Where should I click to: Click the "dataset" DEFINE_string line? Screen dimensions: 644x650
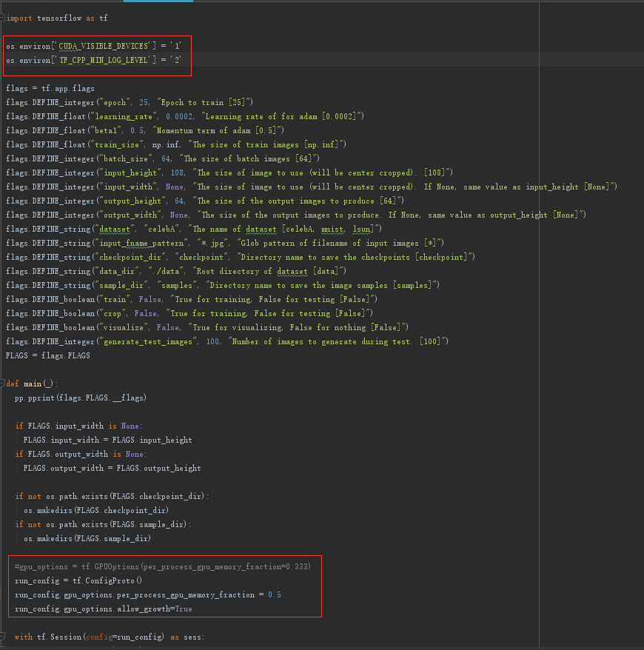(x=194, y=229)
